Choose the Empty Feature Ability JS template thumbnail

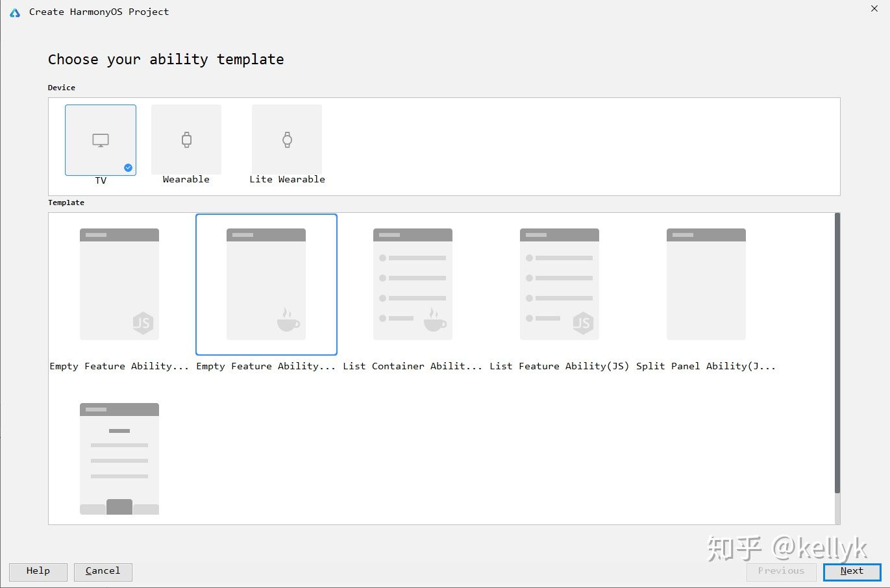[x=119, y=284]
